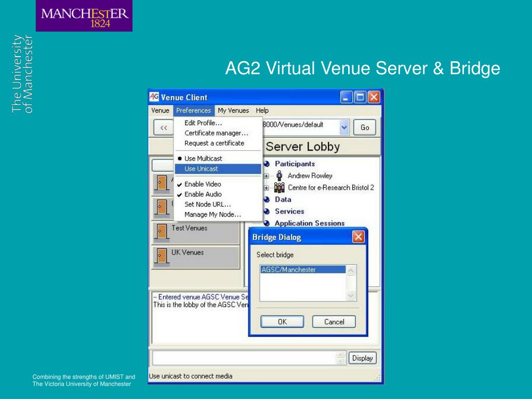
Task: Select the Data tree heading
Action: click(x=283, y=199)
